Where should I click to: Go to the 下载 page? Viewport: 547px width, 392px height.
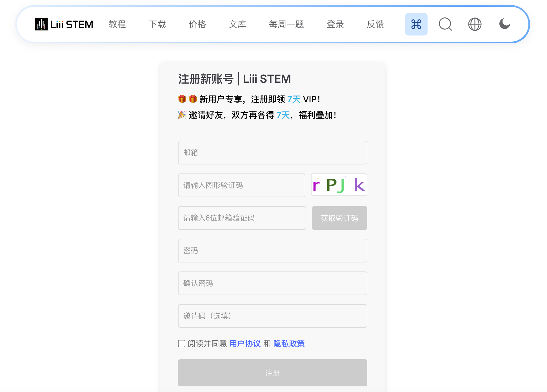[x=157, y=24]
